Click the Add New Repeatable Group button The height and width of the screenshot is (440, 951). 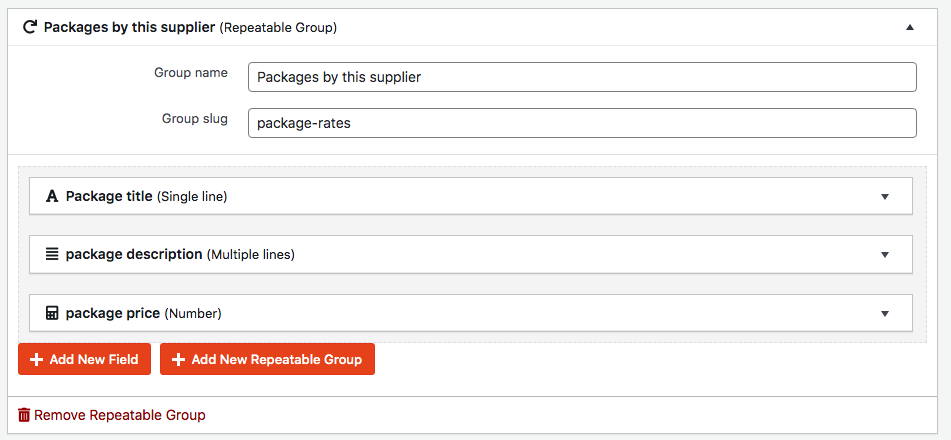[x=267, y=359]
